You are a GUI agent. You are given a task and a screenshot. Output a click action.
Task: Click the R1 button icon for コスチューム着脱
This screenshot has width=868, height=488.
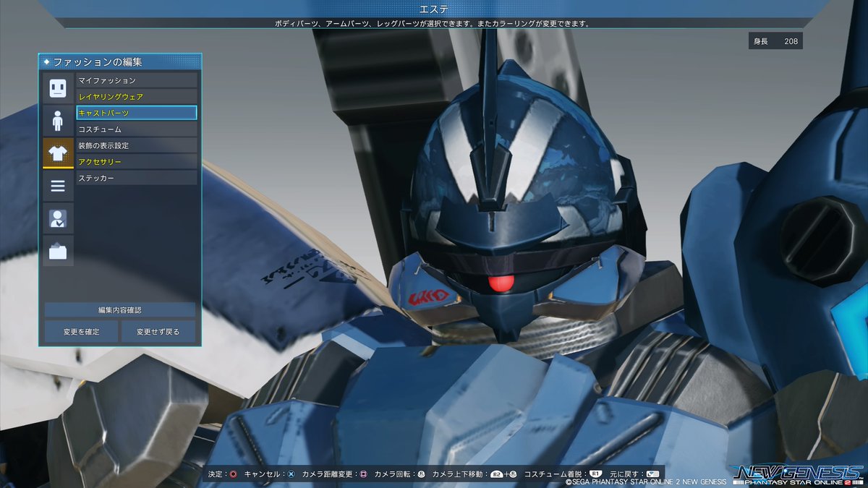[596, 474]
